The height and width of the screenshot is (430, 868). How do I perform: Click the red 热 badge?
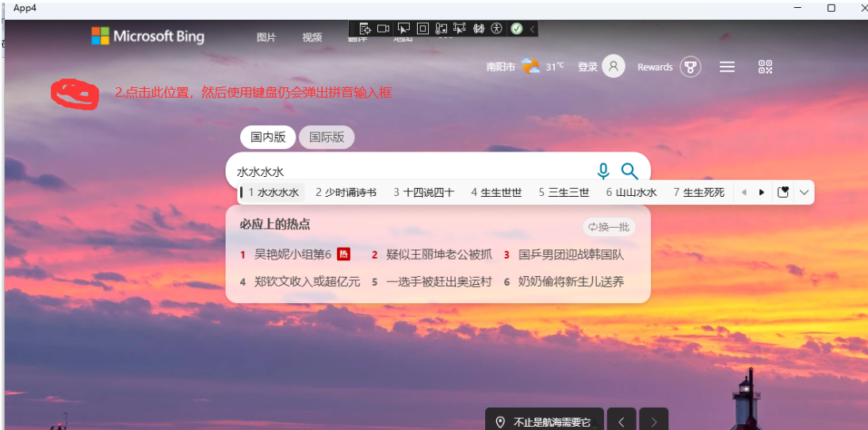[344, 255]
